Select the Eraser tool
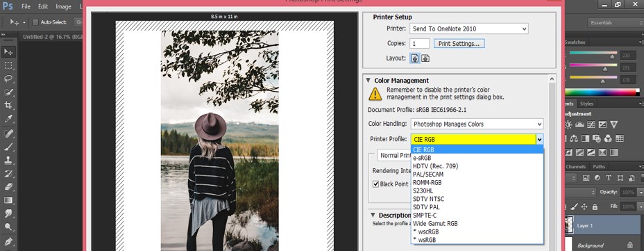 coord(8,187)
